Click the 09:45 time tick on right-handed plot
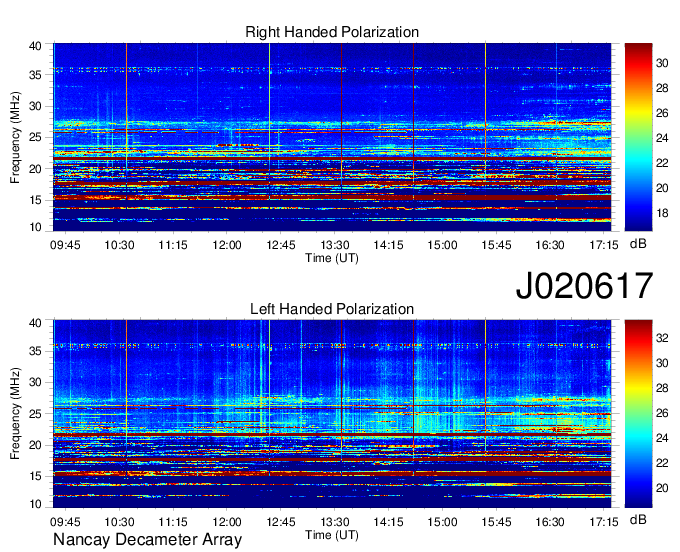 pyautogui.click(x=65, y=245)
